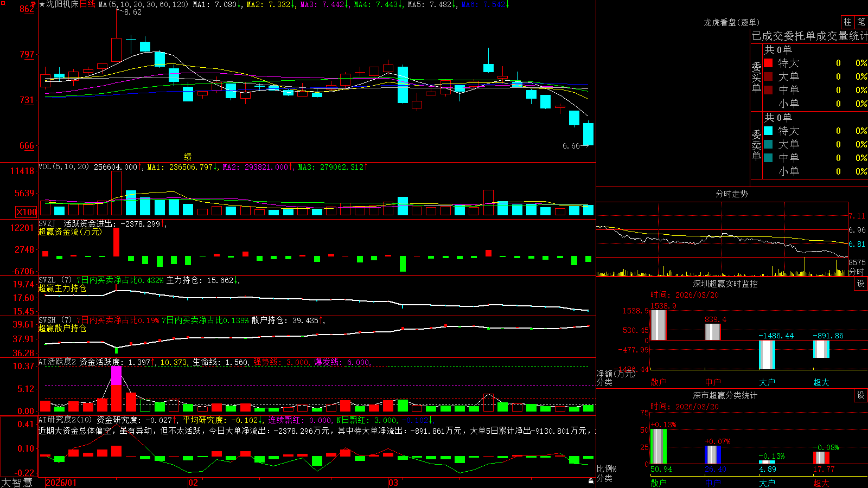Click the 超赢主力持仓 label

point(62,288)
